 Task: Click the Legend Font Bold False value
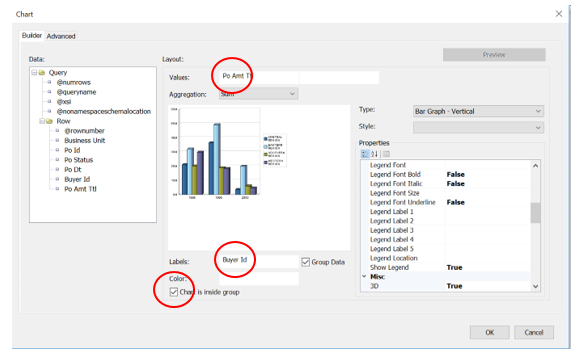pyautogui.click(x=455, y=174)
